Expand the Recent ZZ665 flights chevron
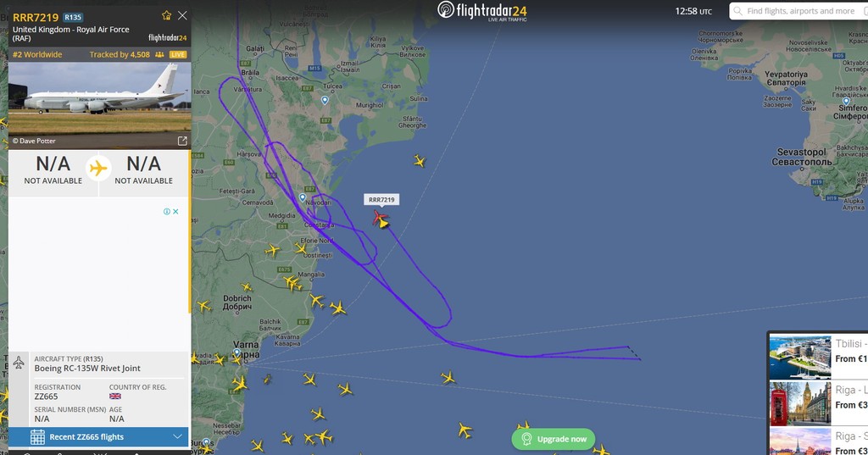This screenshot has width=868, height=455. (177, 436)
